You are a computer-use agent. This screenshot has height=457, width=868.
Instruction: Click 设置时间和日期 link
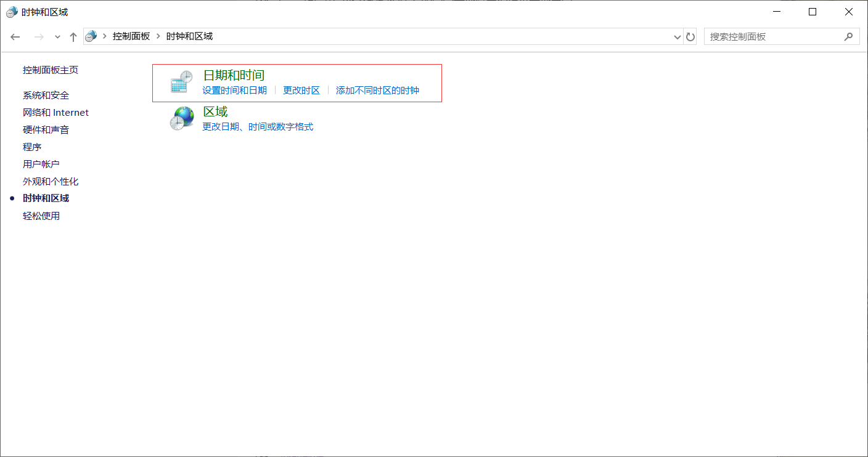pos(234,91)
